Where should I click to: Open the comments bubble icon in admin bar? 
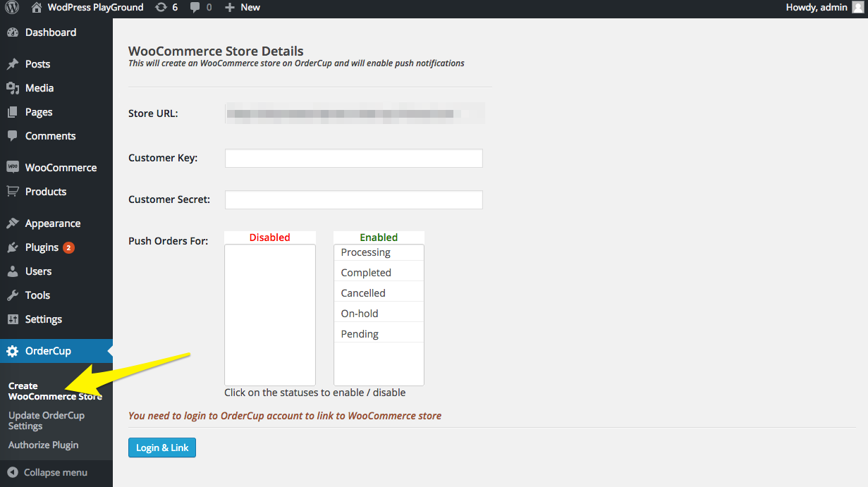pos(195,8)
